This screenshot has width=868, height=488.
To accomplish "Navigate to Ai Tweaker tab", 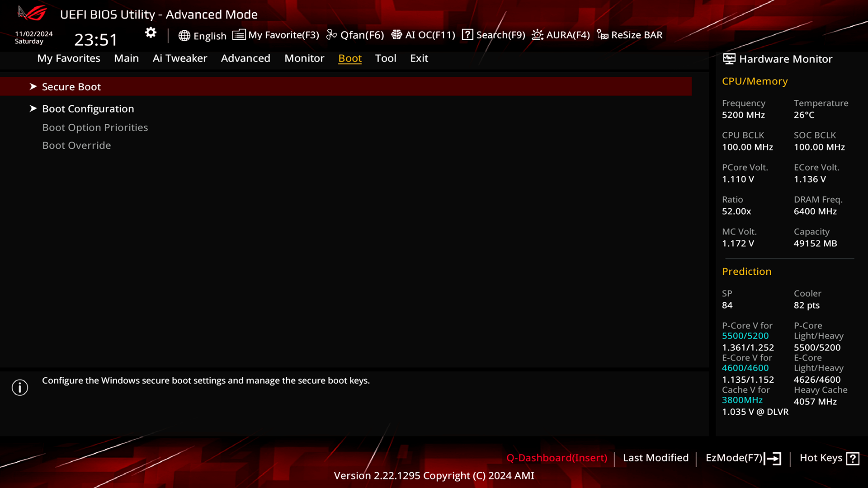I will [x=179, y=58].
